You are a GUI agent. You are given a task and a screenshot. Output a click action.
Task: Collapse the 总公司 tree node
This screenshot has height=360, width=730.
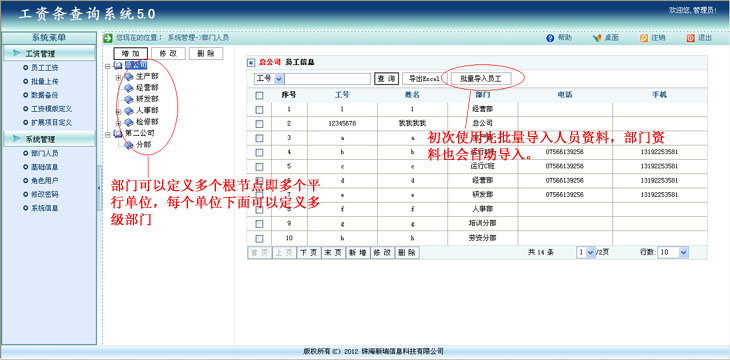pyautogui.click(x=108, y=66)
